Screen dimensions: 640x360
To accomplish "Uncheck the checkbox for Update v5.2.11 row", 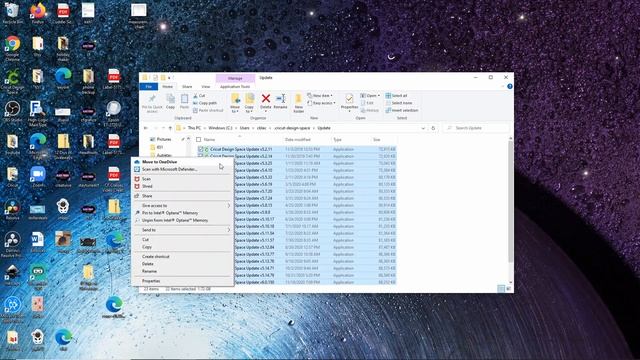I will coord(200,149).
